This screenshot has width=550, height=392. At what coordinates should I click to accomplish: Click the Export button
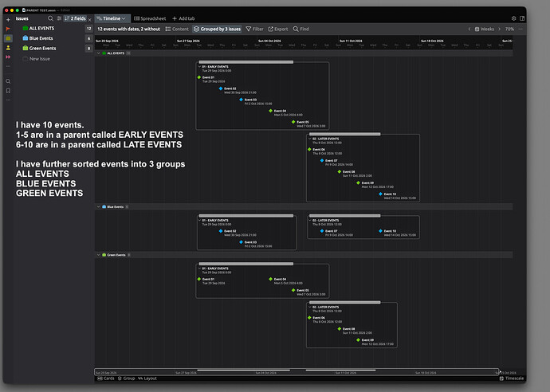coord(278,29)
